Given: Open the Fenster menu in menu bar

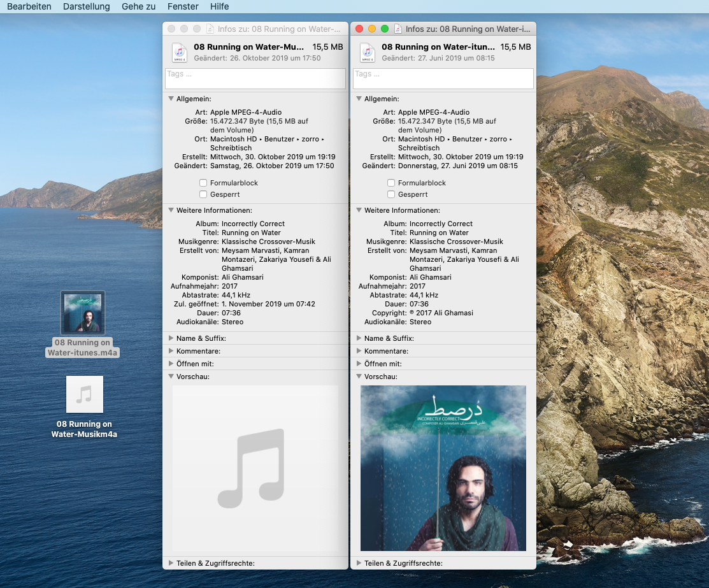Looking at the screenshot, I should click(x=183, y=6).
